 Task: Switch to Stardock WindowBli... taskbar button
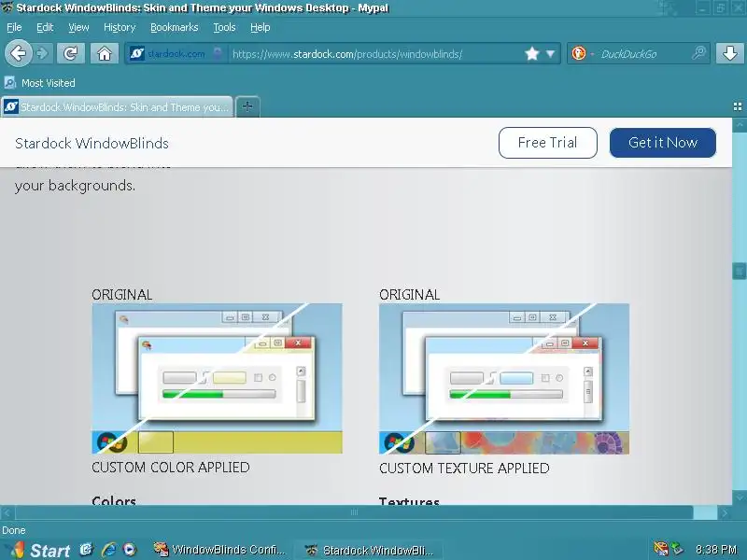point(369,551)
